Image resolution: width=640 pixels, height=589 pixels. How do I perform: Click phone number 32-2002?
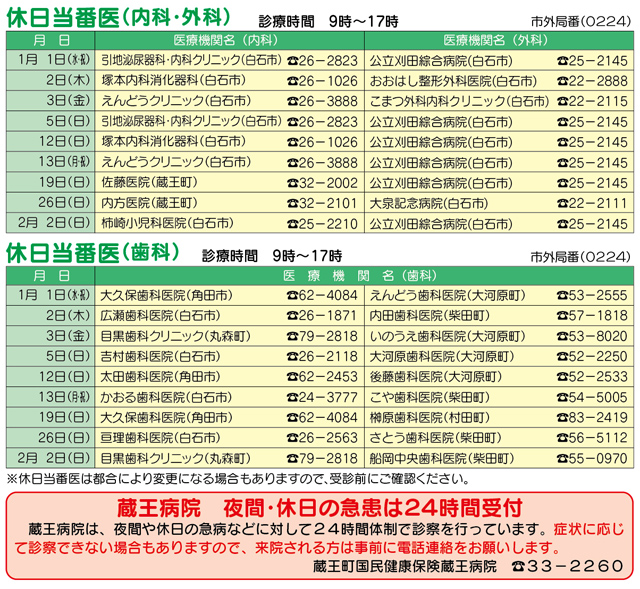[328, 183]
